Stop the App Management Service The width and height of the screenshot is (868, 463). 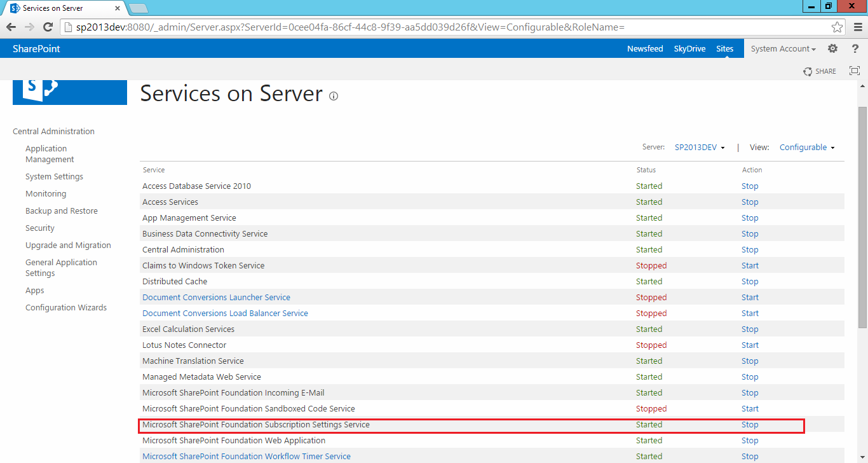tap(750, 218)
